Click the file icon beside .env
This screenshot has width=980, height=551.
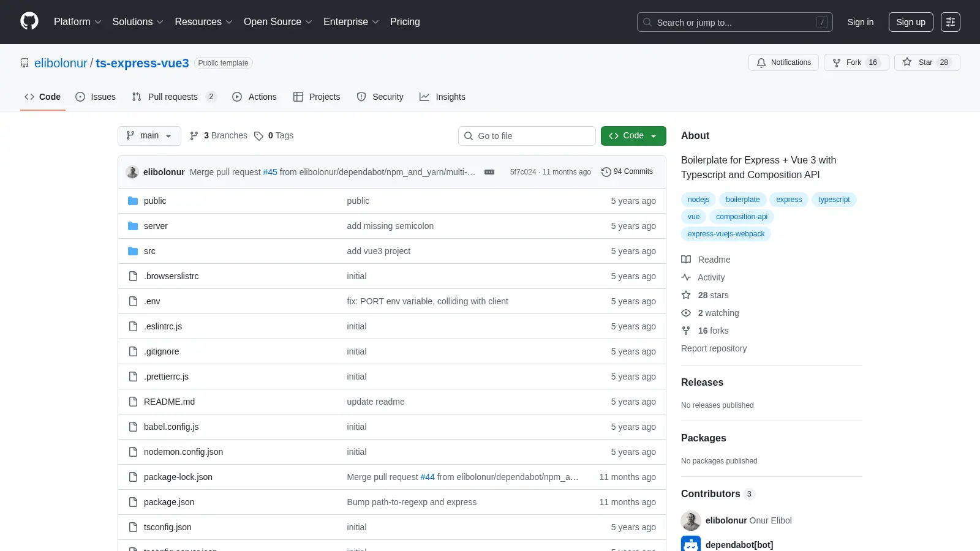pos(133,301)
